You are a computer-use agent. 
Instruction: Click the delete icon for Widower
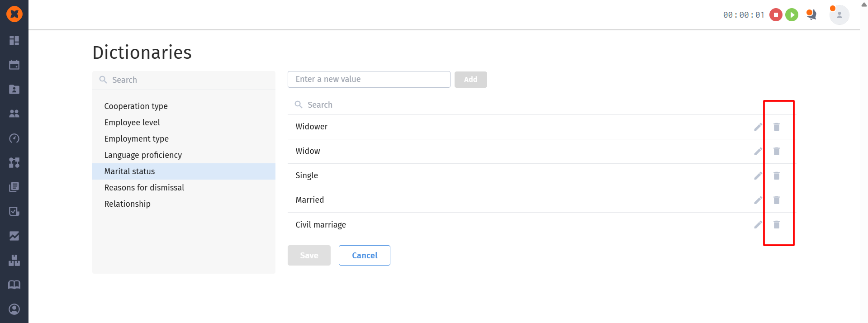coord(776,127)
